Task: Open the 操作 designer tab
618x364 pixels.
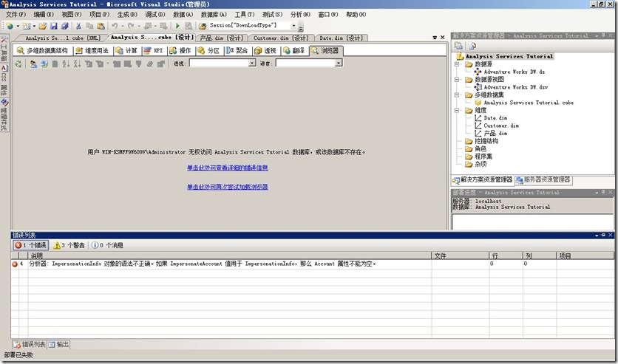Action: pyautogui.click(x=180, y=50)
